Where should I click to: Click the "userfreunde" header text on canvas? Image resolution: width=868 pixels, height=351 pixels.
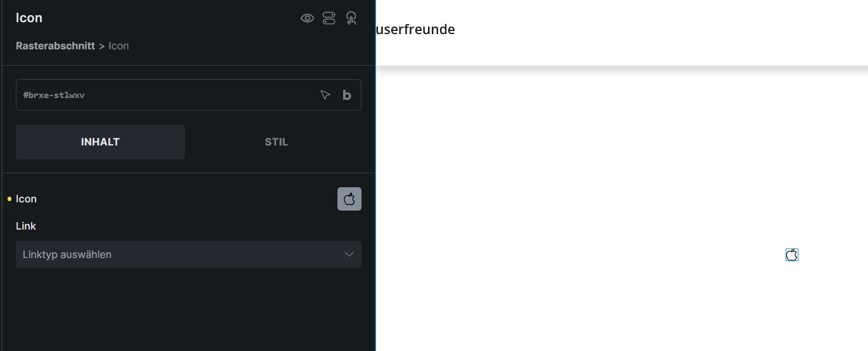click(415, 29)
